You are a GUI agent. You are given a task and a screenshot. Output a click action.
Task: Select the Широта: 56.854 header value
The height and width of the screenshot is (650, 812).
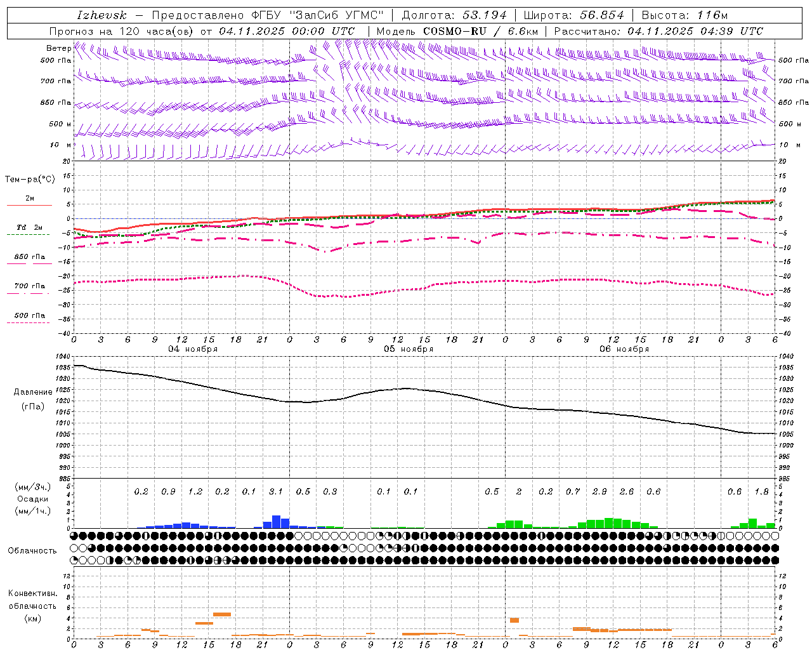click(x=575, y=15)
